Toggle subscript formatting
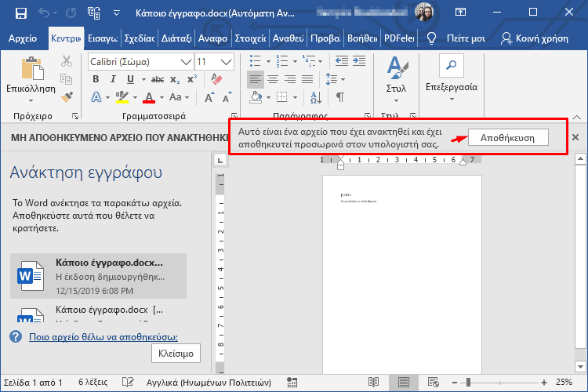 175,79
